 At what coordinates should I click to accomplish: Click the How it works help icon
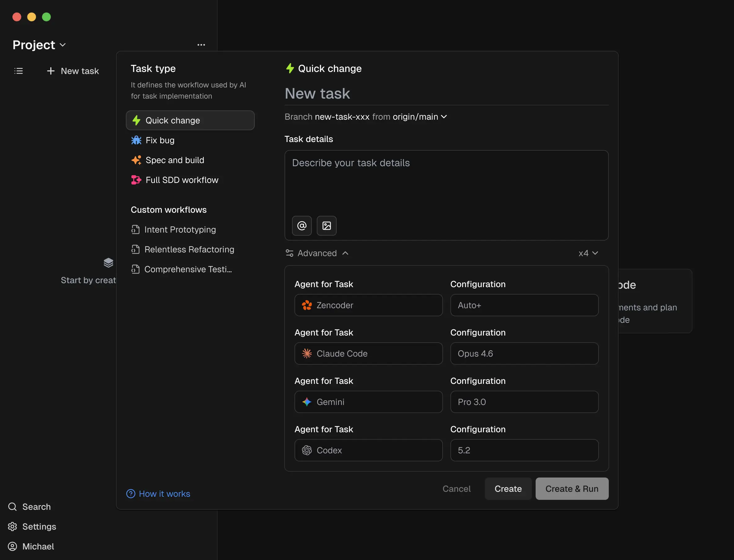[x=130, y=494]
